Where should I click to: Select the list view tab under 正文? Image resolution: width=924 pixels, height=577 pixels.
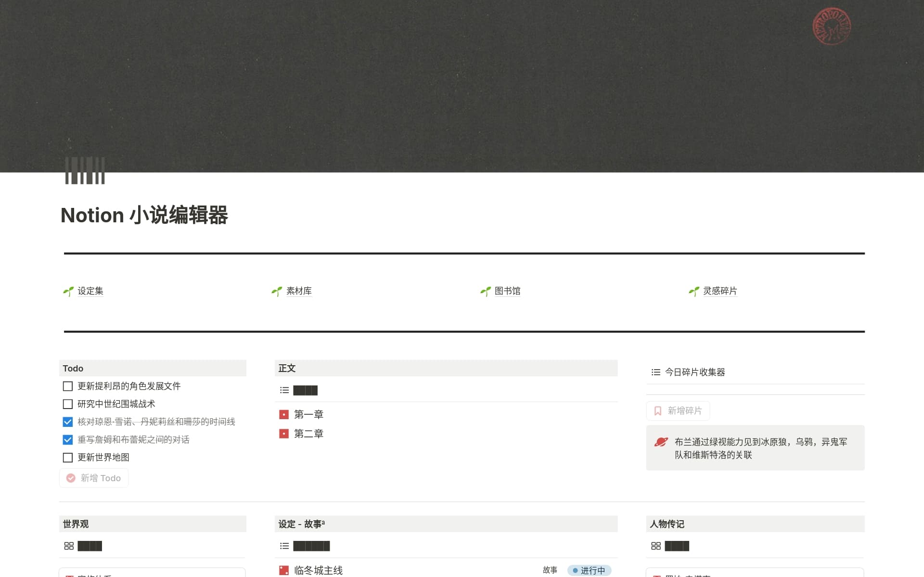[x=299, y=390]
